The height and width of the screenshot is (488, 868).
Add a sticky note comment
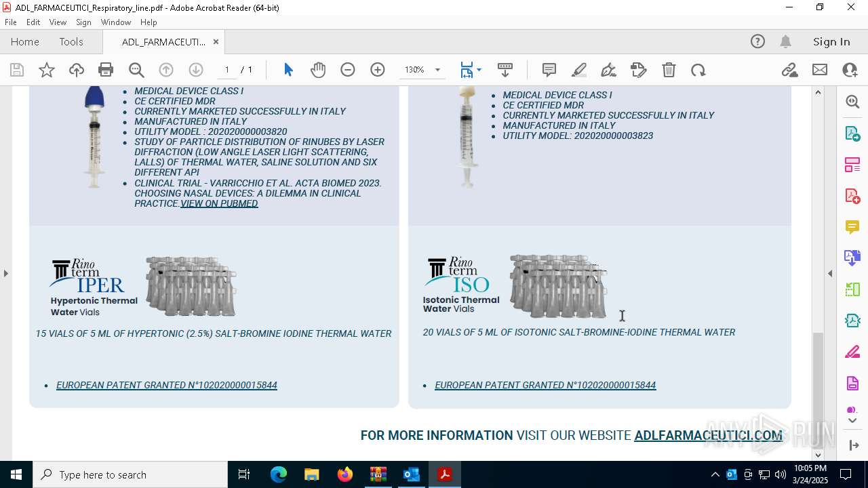[549, 70]
